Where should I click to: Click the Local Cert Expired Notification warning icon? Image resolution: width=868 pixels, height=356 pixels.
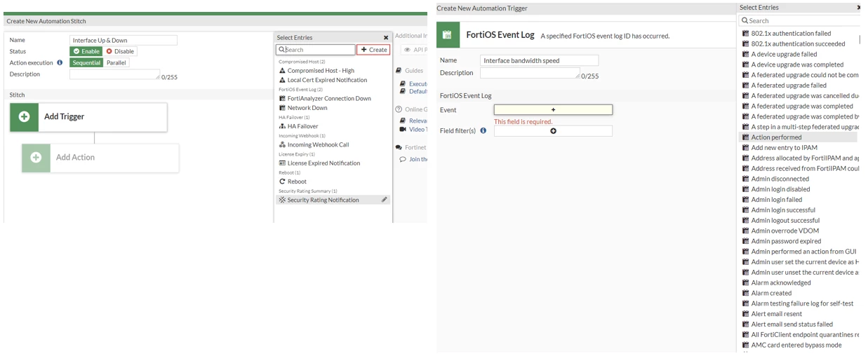point(282,80)
